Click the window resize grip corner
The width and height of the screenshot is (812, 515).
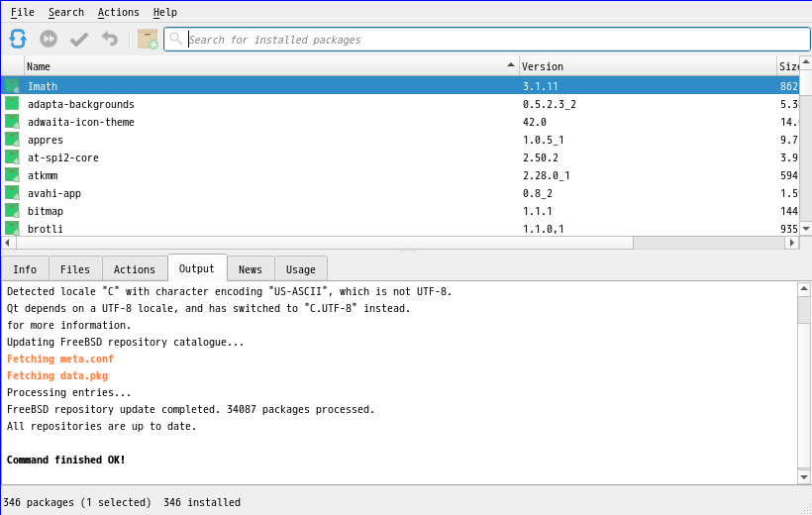click(806, 510)
